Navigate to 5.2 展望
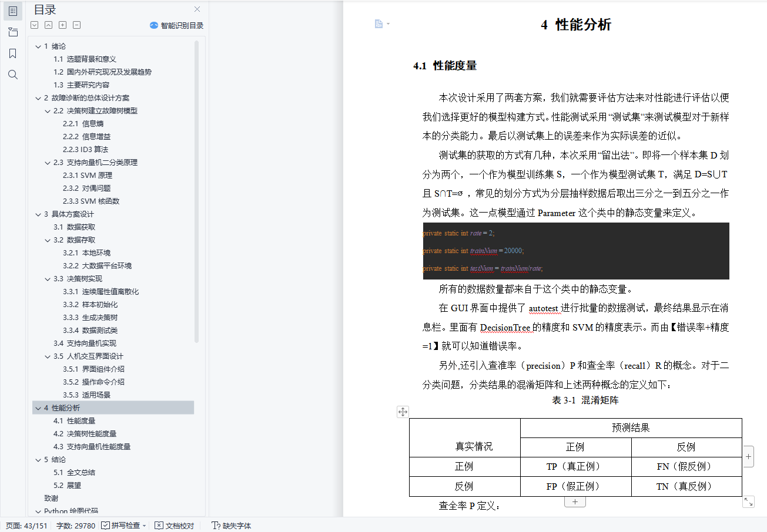This screenshot has width=767, height=532. tap(67, 486)
